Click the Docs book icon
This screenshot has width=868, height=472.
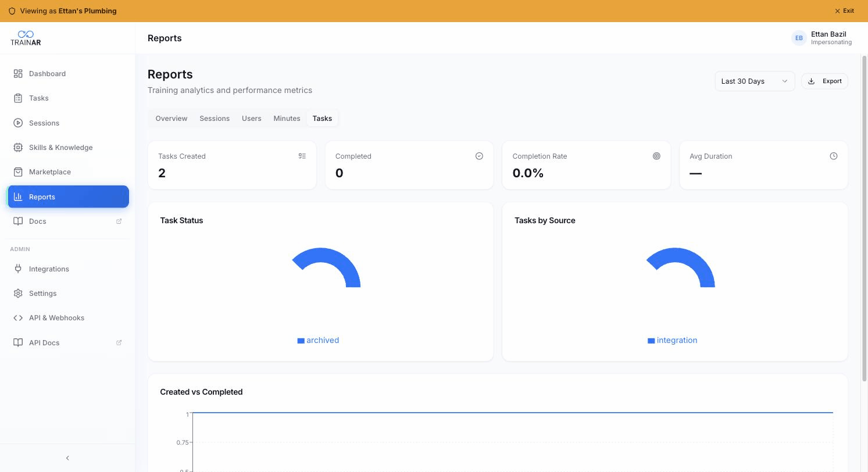coord(18,221)
